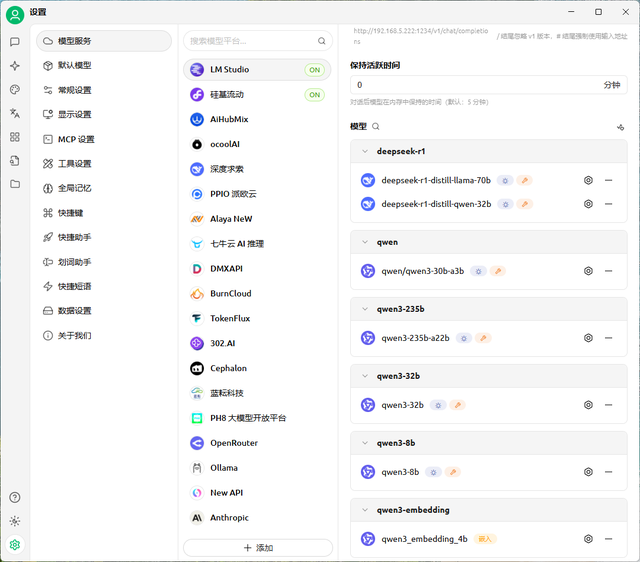
Task: Click the model search magnifier icon
Action: click(x=376, y=127)
